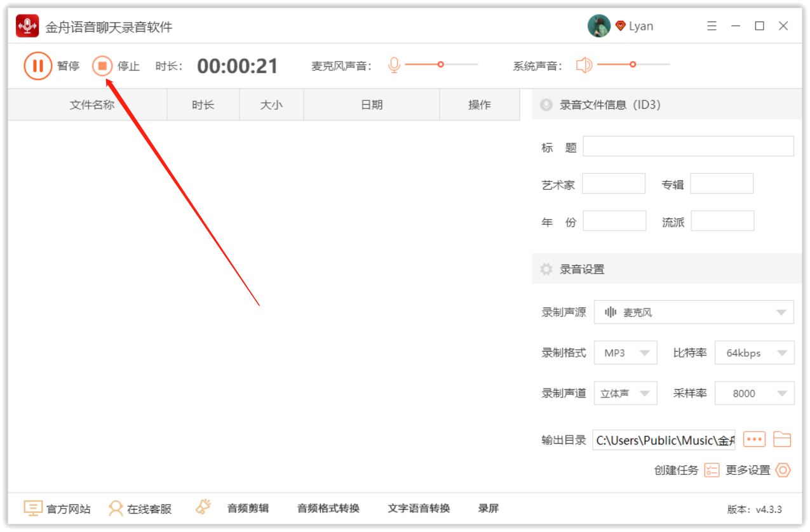Visit the official website link
The height and width of the screenshot is (532, 810).
[x=57, y=509]
